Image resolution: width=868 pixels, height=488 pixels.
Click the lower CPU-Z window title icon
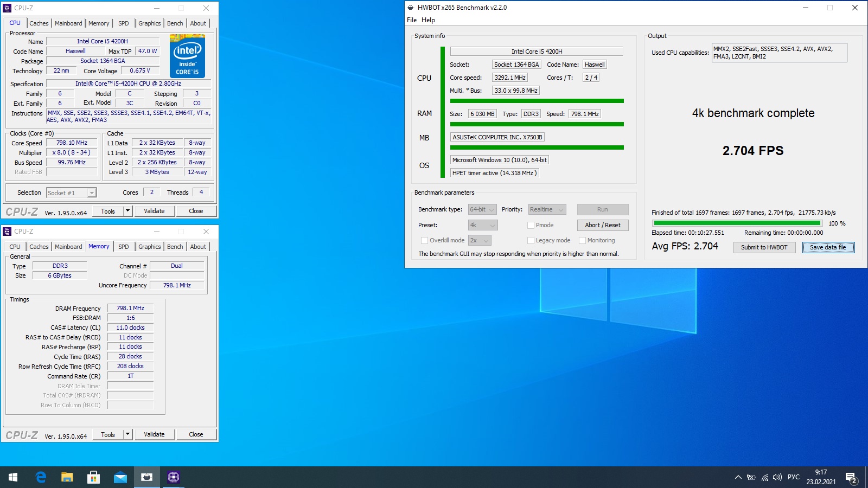pos(7,232)
